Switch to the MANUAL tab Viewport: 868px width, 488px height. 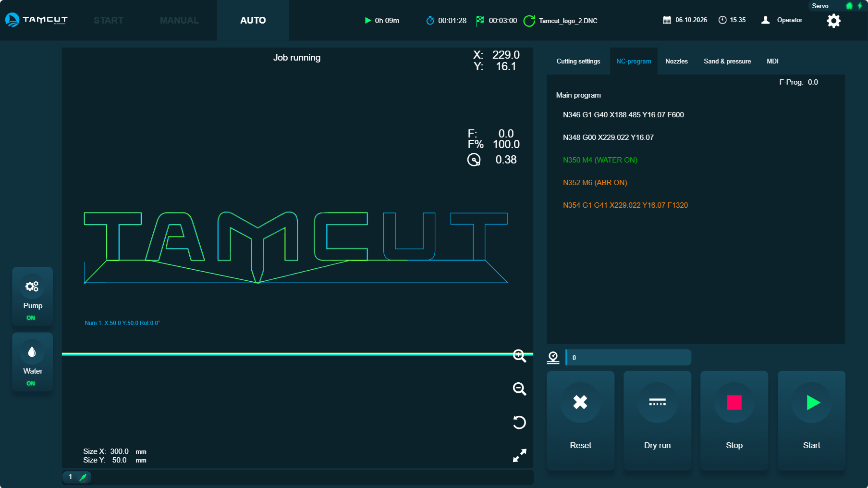(179, 20)
